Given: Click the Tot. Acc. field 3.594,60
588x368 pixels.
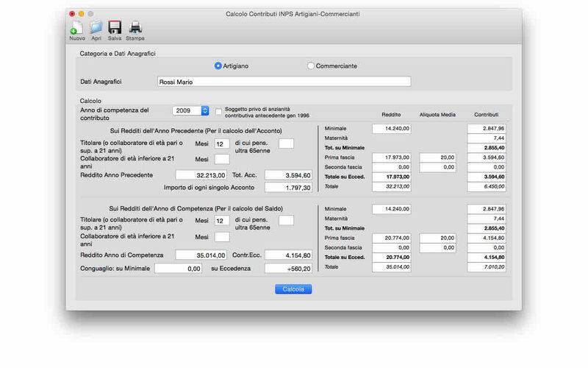Looking at the screenshot, I should click(x=288, y=175).
